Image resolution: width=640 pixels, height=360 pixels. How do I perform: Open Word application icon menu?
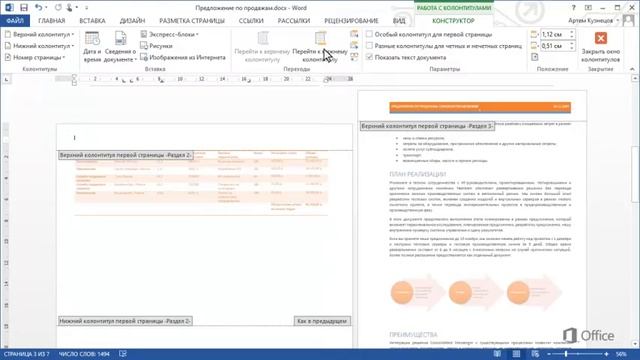coord(9,8)
